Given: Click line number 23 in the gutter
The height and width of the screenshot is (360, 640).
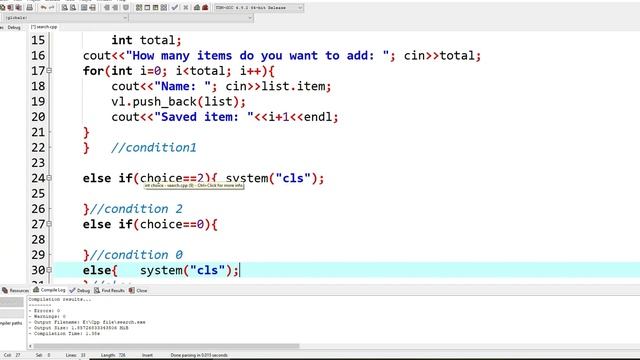Looking at the screenshot, I should [x=38, y=163].
